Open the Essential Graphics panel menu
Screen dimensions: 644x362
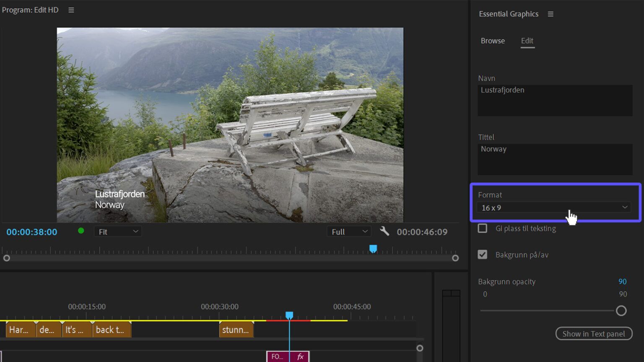(x=550, y=13)
